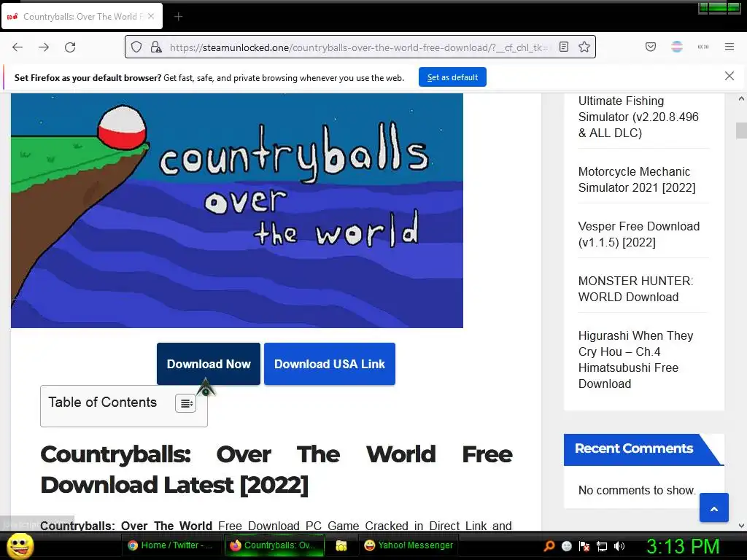The image size is (747, 560).
Task: Click the Countryballs: Over The World Free Download heading
Action: [276, 470]
